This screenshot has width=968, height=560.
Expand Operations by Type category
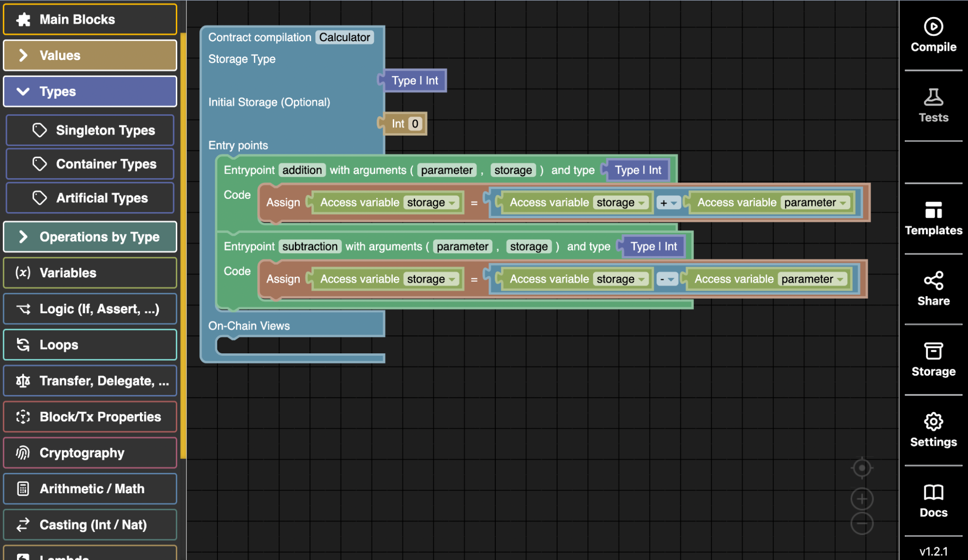click(90, 237)
